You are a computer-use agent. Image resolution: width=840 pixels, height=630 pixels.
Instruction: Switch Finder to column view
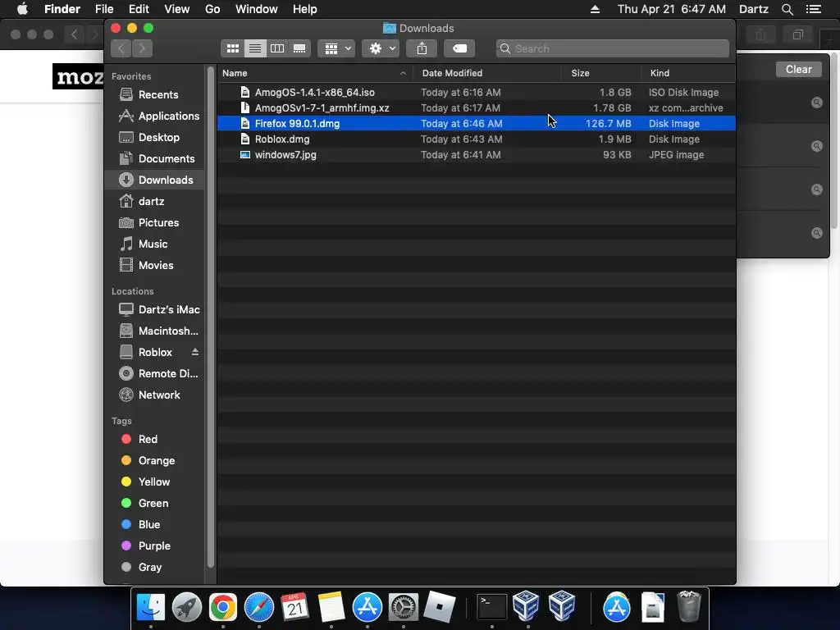(277, 48)
